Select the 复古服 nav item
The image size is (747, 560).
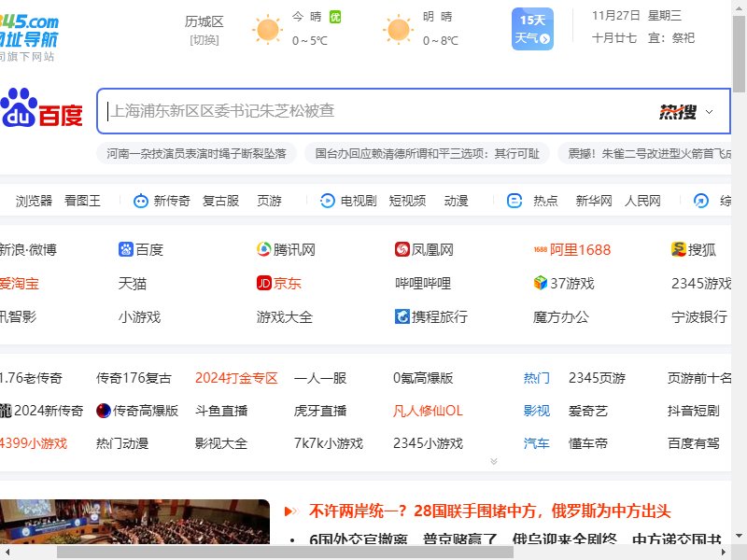pos(220,201)
